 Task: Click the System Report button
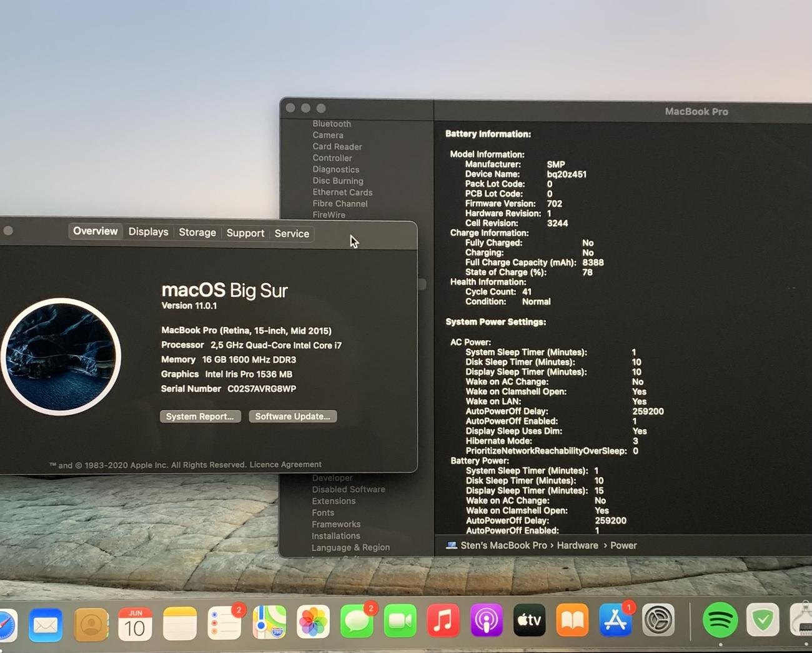point(200,416)
